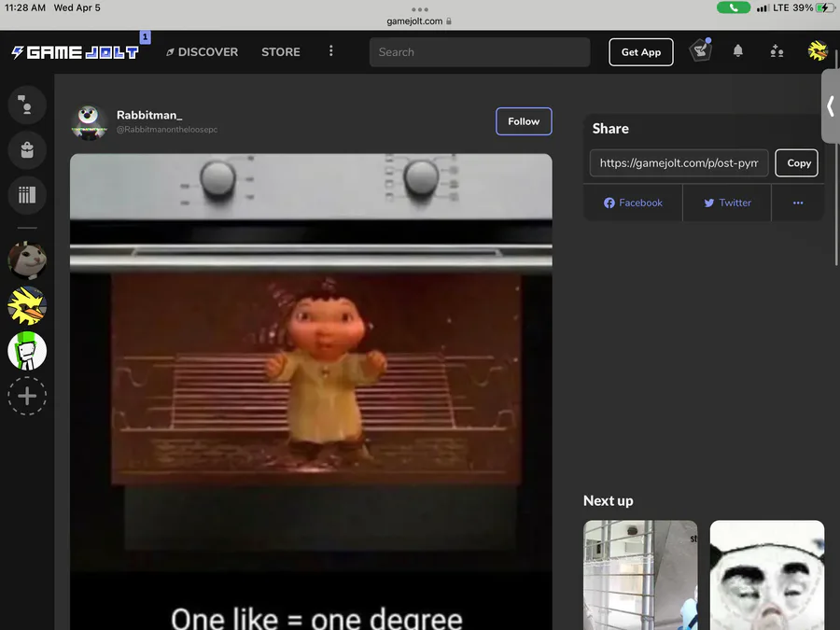Open the user avatar menu in top bar

coord(818,51)
